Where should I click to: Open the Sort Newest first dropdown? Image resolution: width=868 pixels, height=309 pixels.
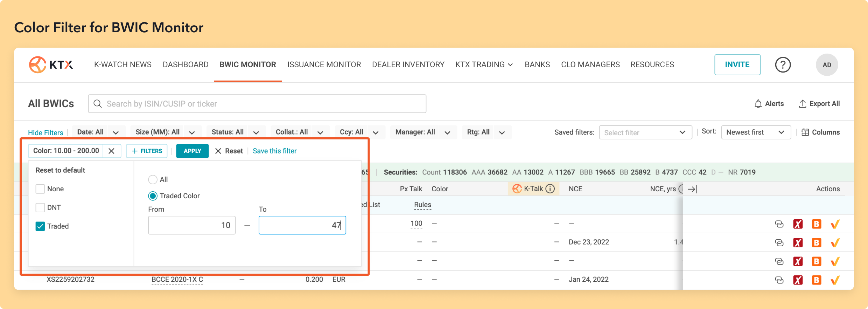coord(756,132)
